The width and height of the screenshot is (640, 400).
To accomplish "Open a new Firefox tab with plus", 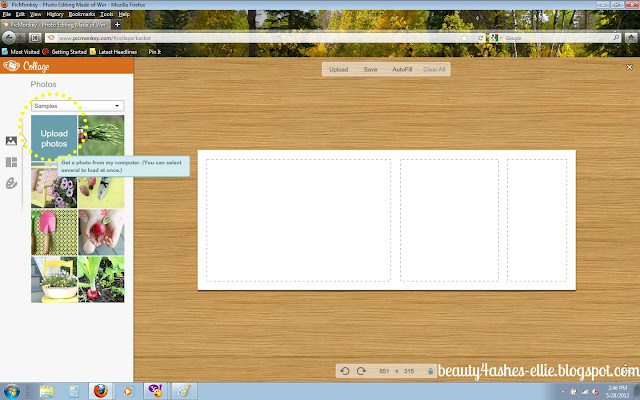I will 117,24.
